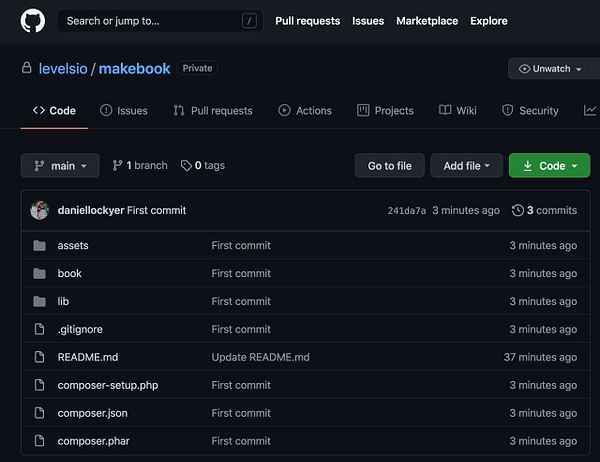Open First commit message in lib row
The width and height of the screenshot is (600, 462).
pos(241,301)
